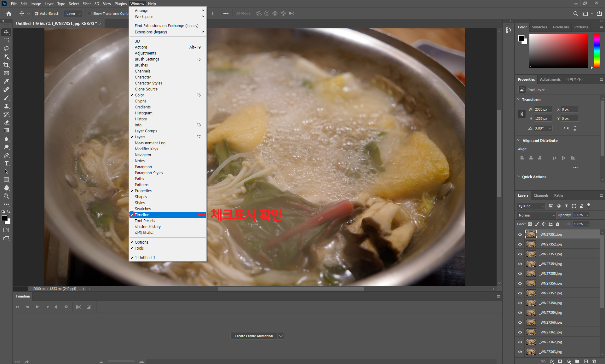Image resolution: width=605 pixels, height=364 pixels.
Task: Click the hue spectrum slider strip
Action: pos(596,50)
